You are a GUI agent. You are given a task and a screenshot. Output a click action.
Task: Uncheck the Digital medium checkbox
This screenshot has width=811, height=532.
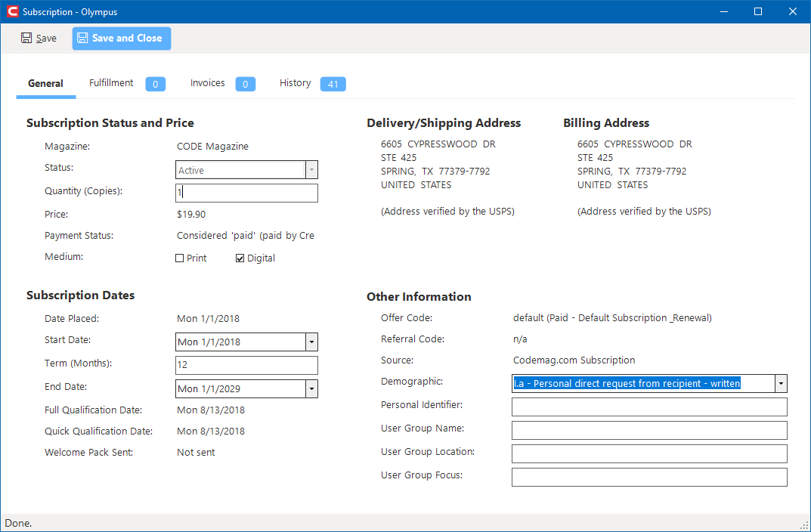240,258
